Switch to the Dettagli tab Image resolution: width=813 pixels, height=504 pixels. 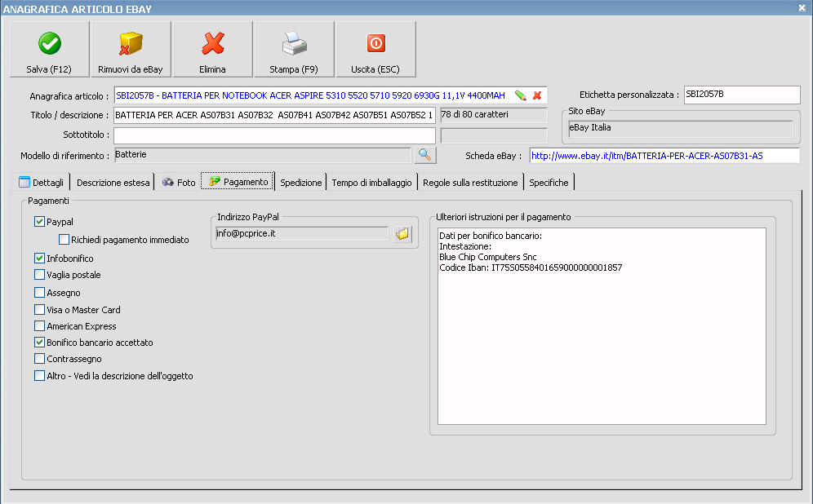pyautogui.click(x=42, y=183)
